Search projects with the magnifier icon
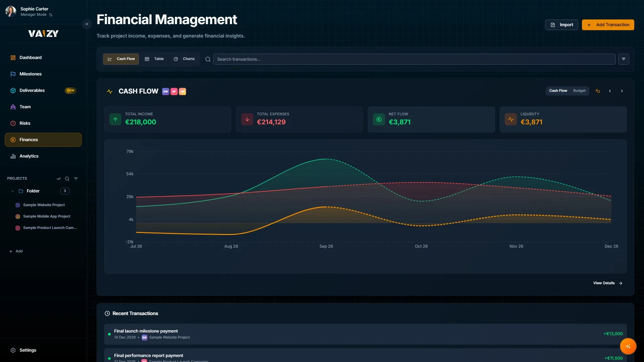 (67, 179)
